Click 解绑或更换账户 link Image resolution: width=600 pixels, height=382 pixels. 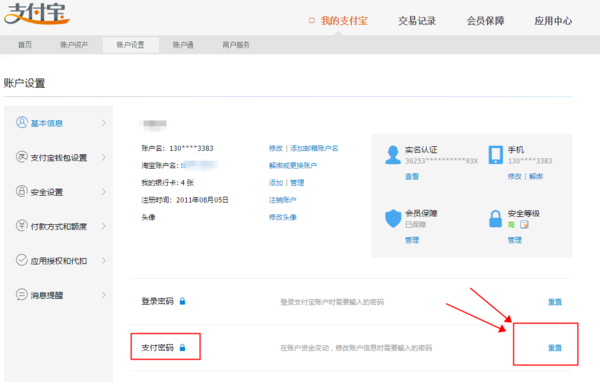point(293,165)
